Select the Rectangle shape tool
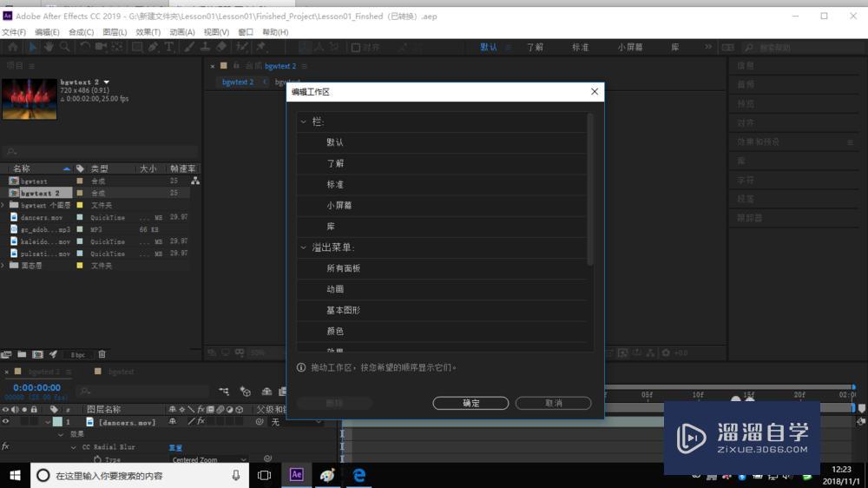Viewport: 868px width, 488px height. (137, 47)
